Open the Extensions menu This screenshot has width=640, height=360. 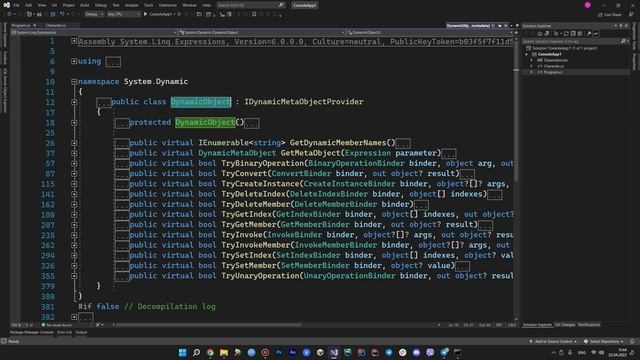point(168,5)
